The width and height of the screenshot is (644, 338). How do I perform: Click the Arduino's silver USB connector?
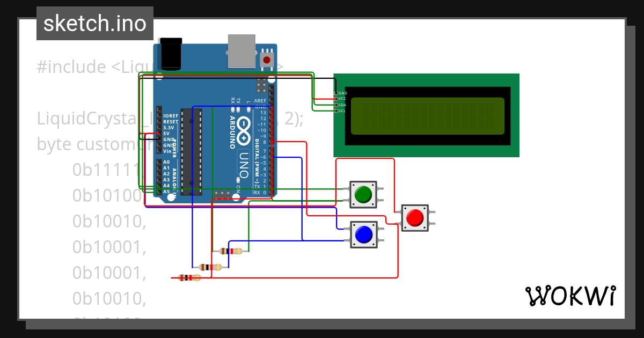(241, 51)
